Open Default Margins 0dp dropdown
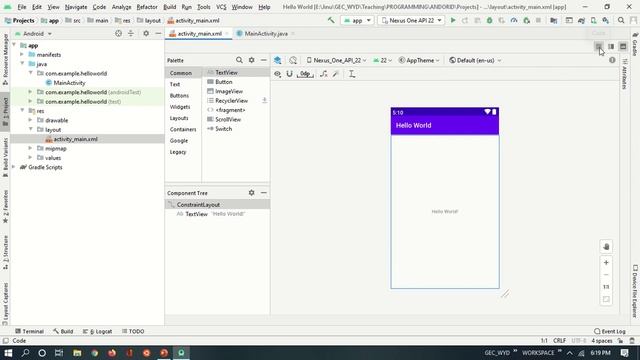This screenshot has width=640, height=360. coord(305,74)
